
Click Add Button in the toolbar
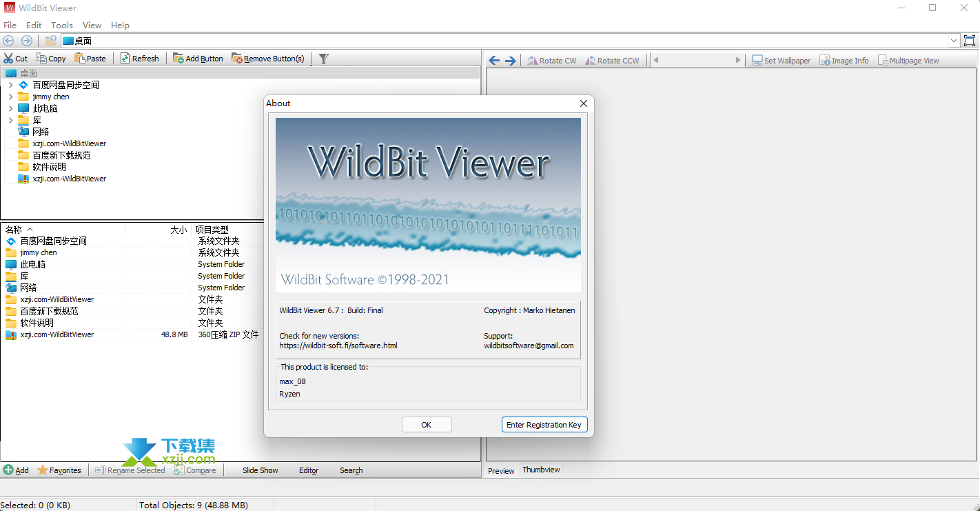pyautogui.click(x=198, y=59)
